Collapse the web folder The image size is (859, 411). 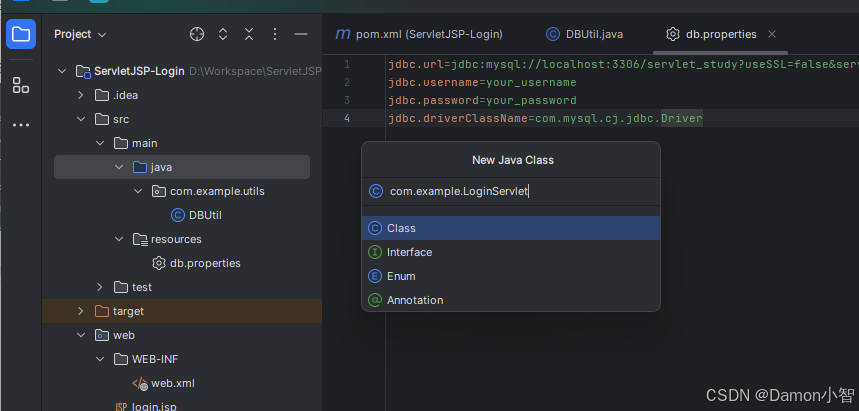point(81,335)
